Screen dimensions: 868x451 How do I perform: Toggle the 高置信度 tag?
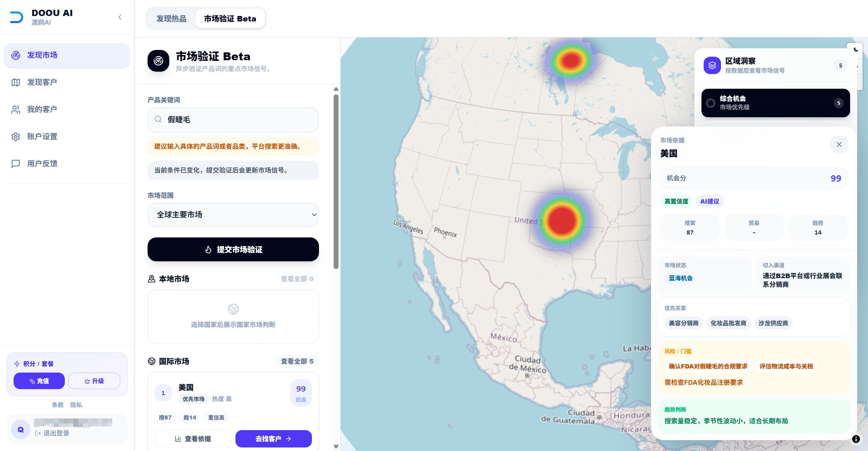pyautogui.click(x=676, y=201)
